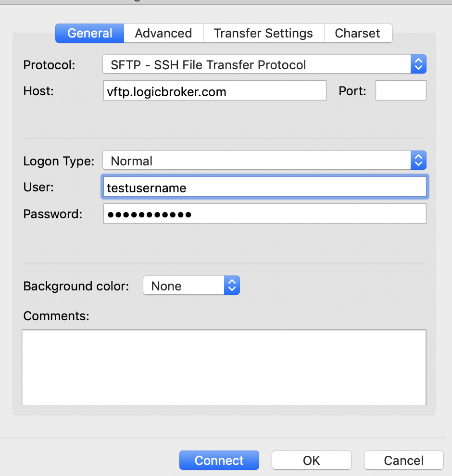Viewport: 452px width, 476px height.
Task: Click the "Background color:" label text
Action: pos(76,286)
